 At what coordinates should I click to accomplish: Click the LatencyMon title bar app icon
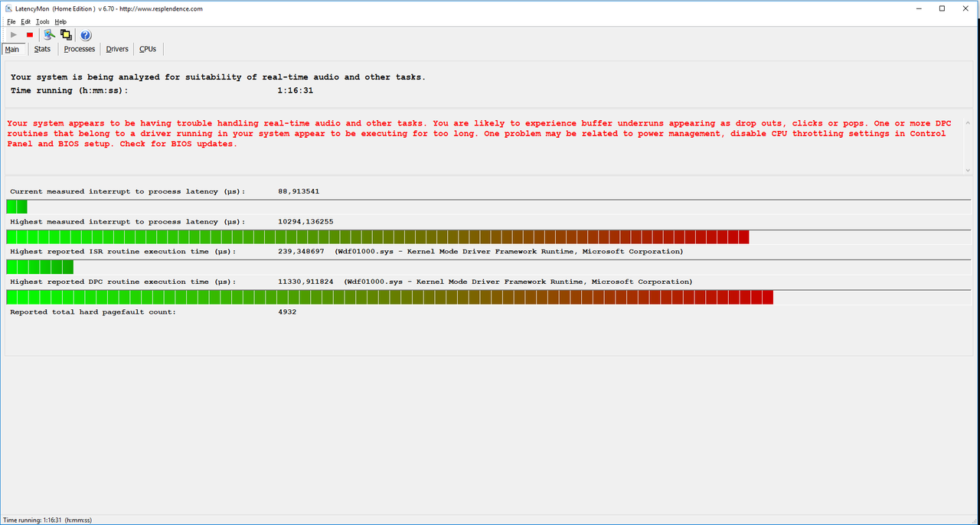click(8, 8)
